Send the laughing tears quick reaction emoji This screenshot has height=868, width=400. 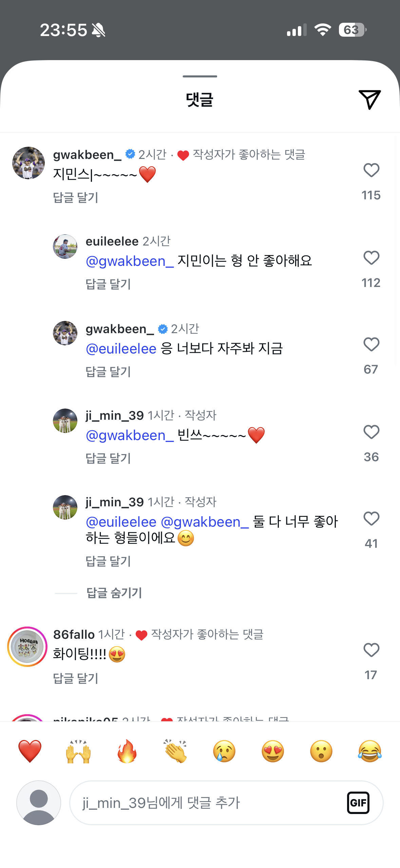(369, 751)
